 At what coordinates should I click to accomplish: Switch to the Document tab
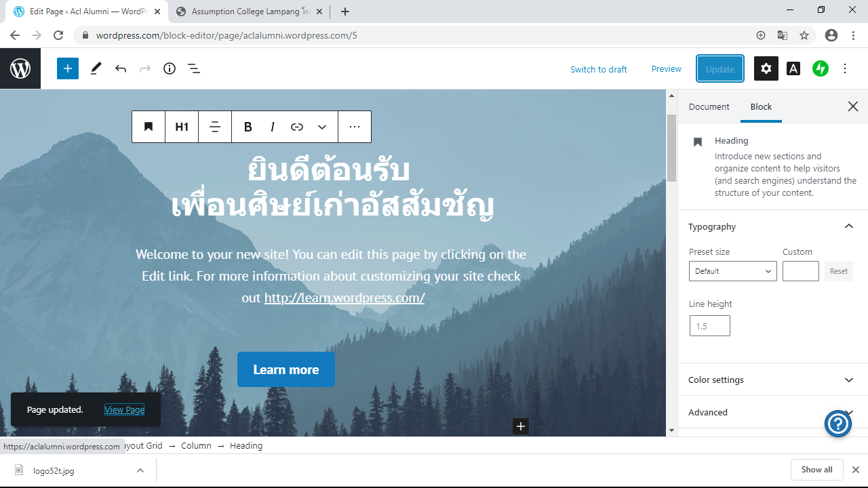(x=709, y=106)
